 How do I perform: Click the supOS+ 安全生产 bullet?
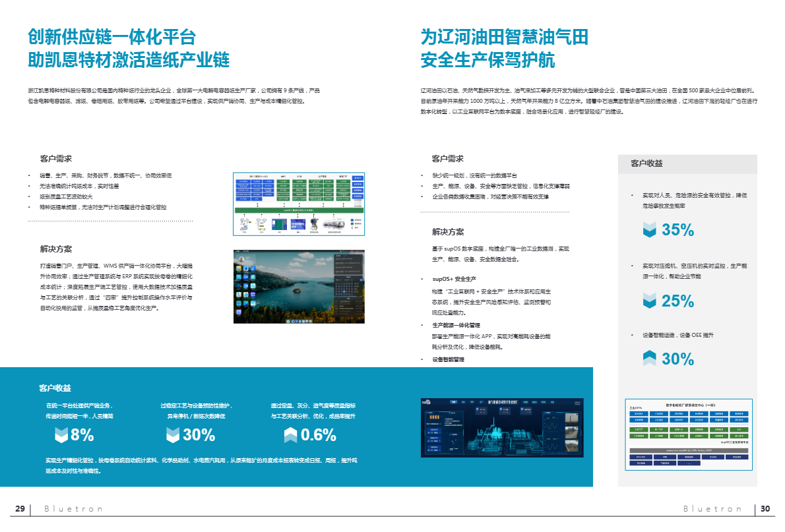point(454,279)
